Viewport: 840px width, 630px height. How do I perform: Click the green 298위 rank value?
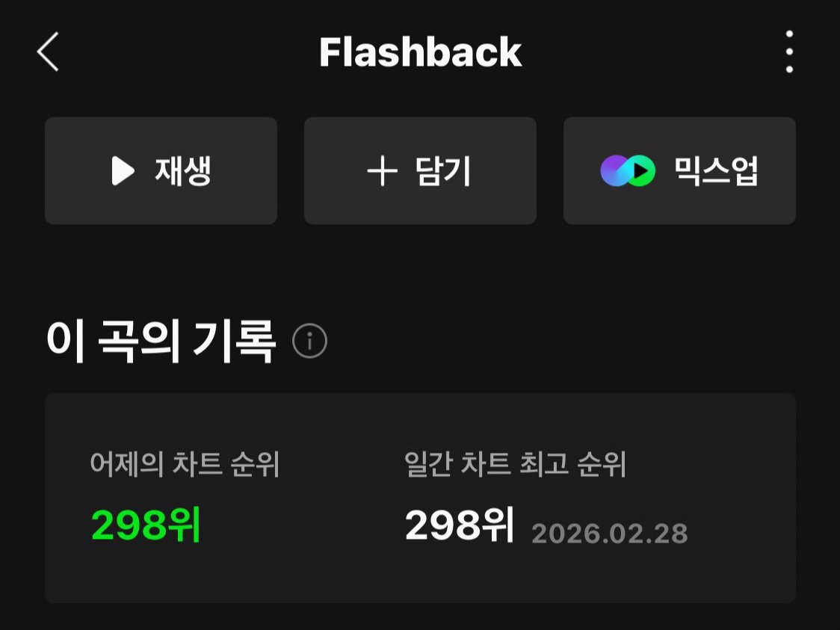point(146,525)
